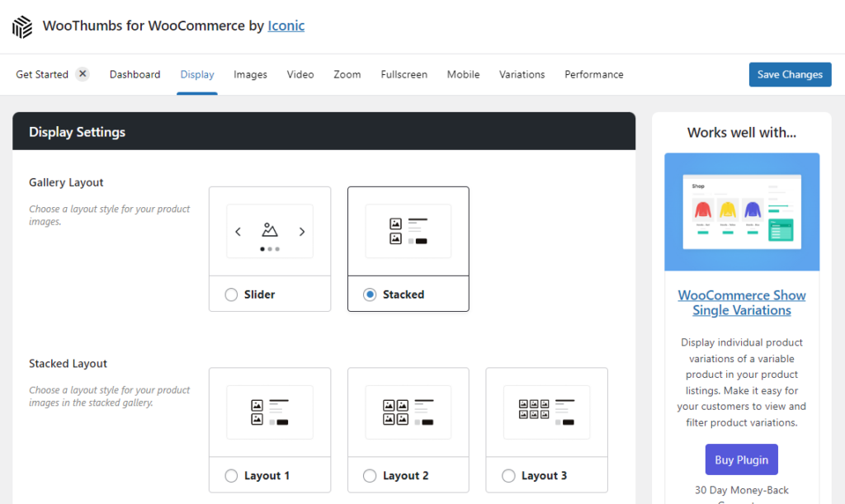Click the Stacked gallery layout preview icon

click(408, 231)
